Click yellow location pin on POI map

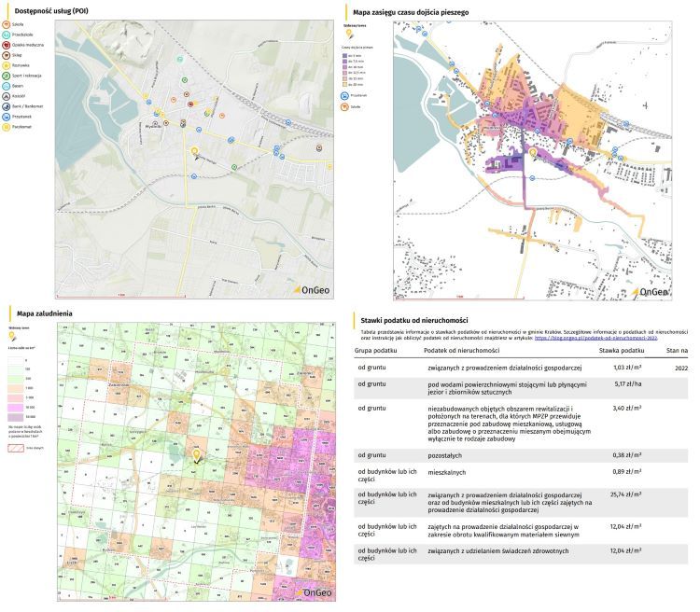point(195,150)
